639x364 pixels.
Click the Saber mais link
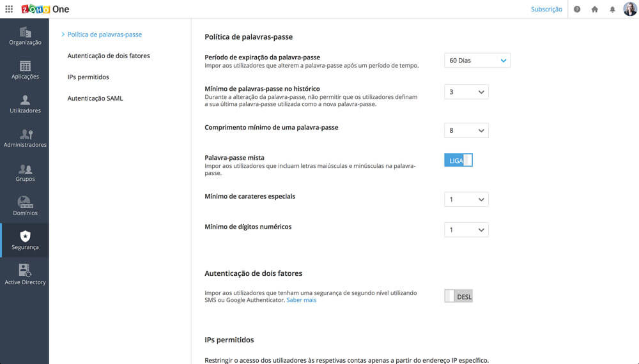coord(301,300)
